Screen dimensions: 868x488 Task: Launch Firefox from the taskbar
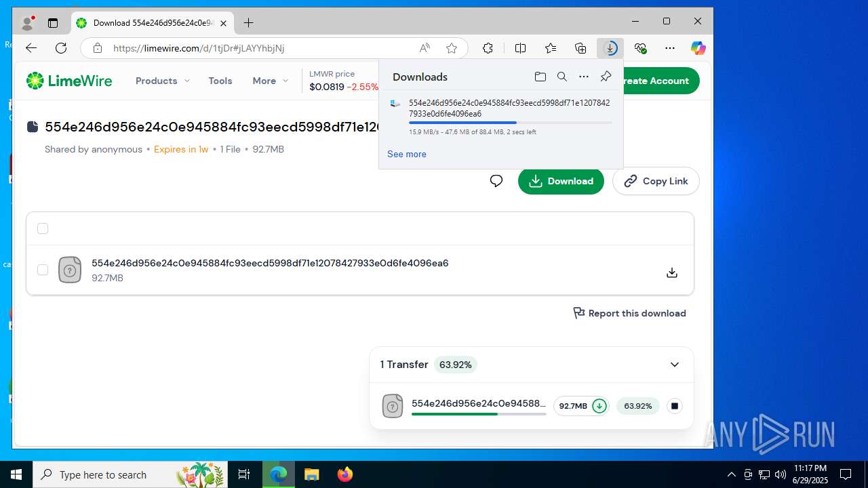pyautogui.click(x=345, y=474)
